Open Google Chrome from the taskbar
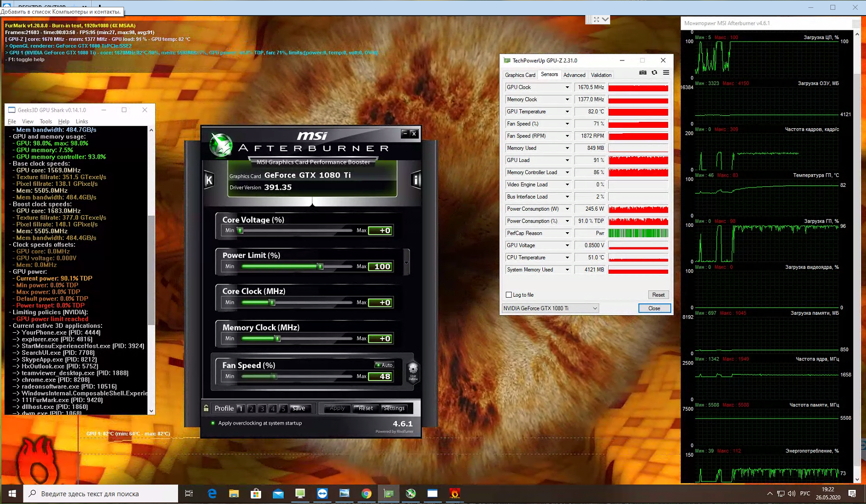Viewport: 866px width, 504px height. coord(366,494)
